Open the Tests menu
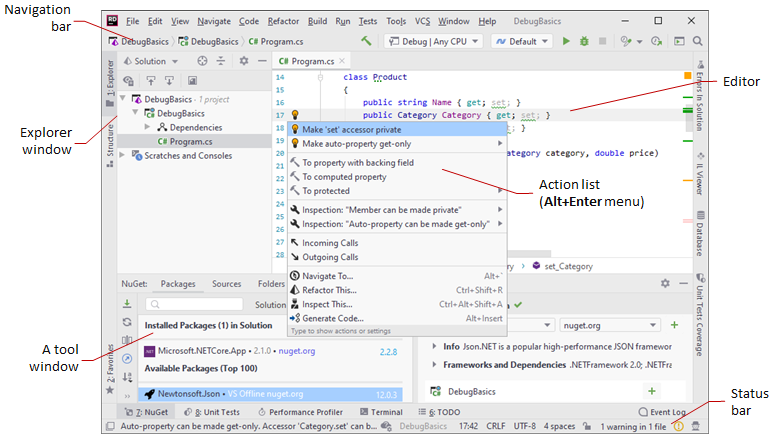 click(368, 21)
